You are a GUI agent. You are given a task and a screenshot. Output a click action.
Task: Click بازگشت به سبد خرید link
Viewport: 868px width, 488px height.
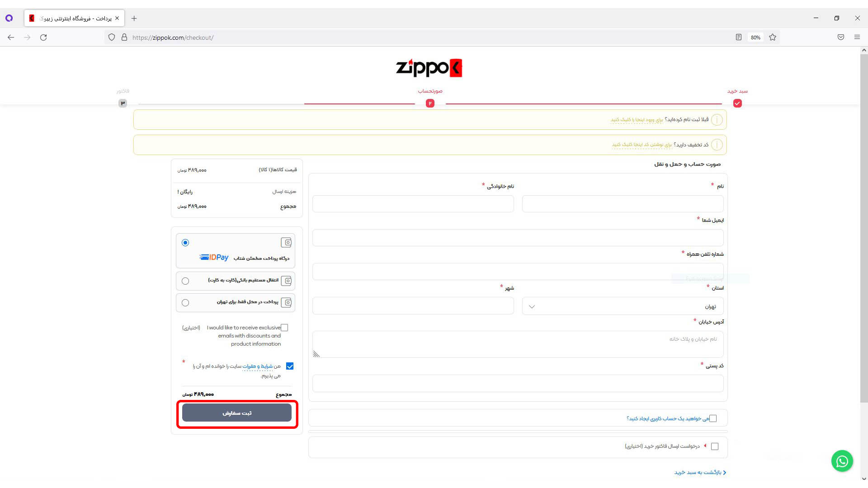point(700,472)
